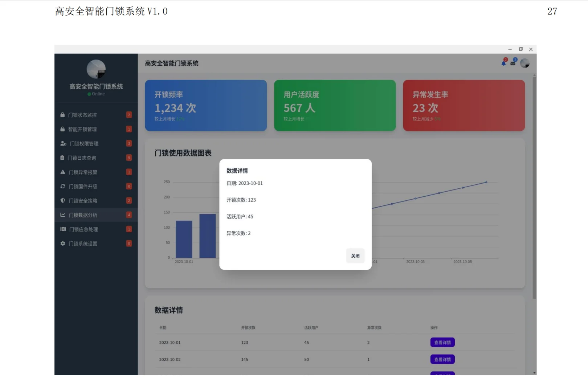
Task: Open 门锁系统设置 via the gear icon
Action: 62,243
